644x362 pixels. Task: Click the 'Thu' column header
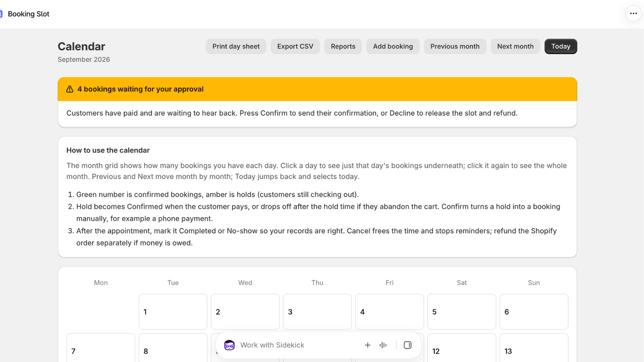click(x=318, y=283)
